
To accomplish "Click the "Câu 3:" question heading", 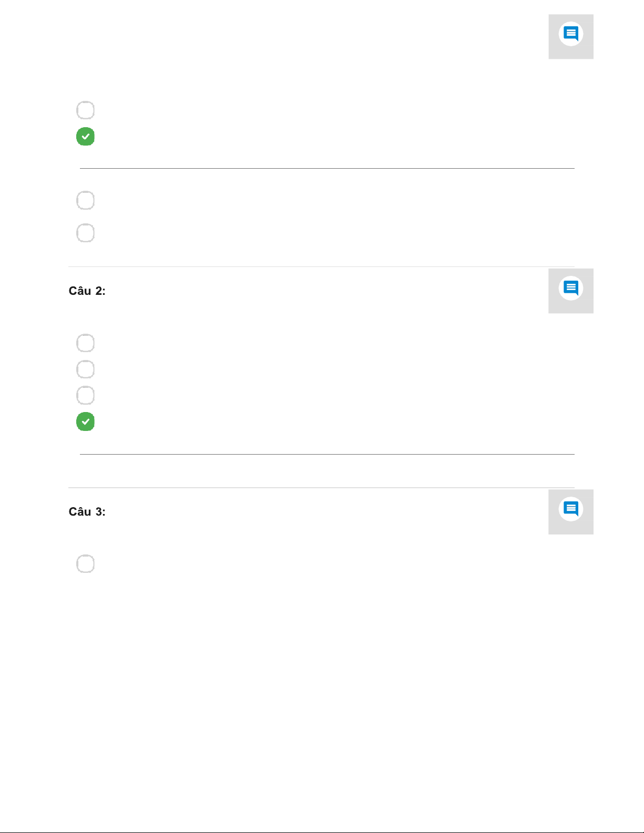I will pos(87,512).
